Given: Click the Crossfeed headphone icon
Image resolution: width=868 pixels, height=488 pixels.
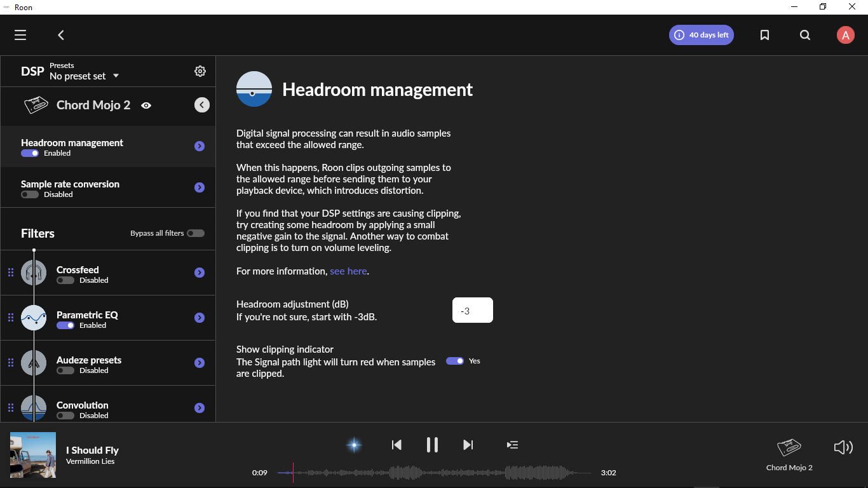Looking at the screenshot, I should coord(34,273).
